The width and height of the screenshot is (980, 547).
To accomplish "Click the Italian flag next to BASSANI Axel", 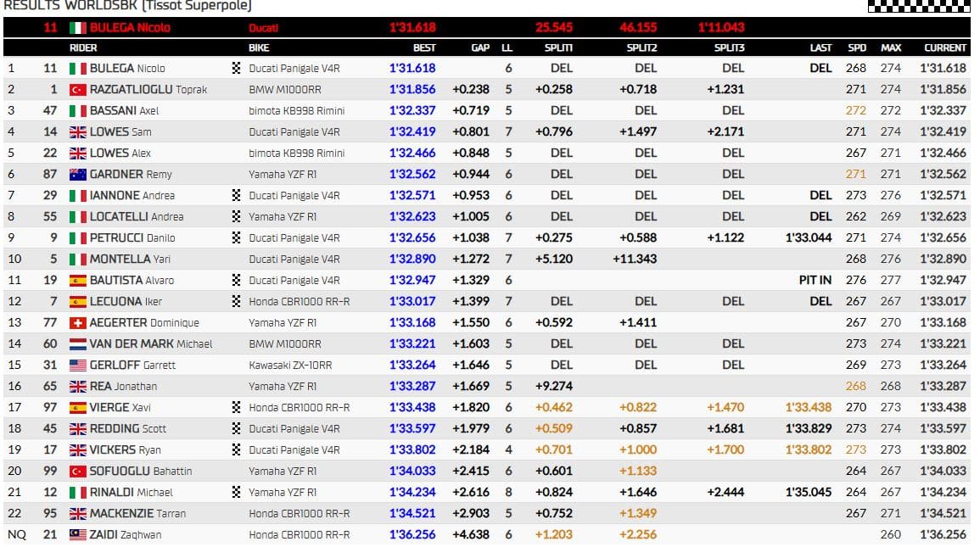I will point(77,111).
